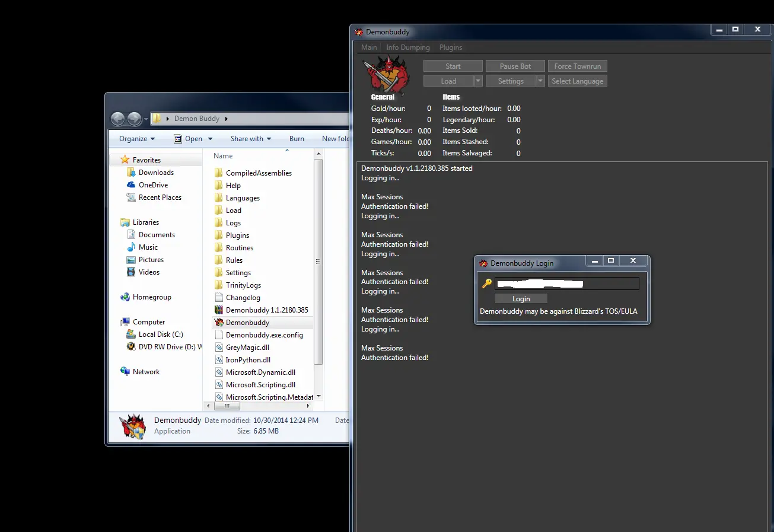Click the Force Townrun button

point(578,66)
